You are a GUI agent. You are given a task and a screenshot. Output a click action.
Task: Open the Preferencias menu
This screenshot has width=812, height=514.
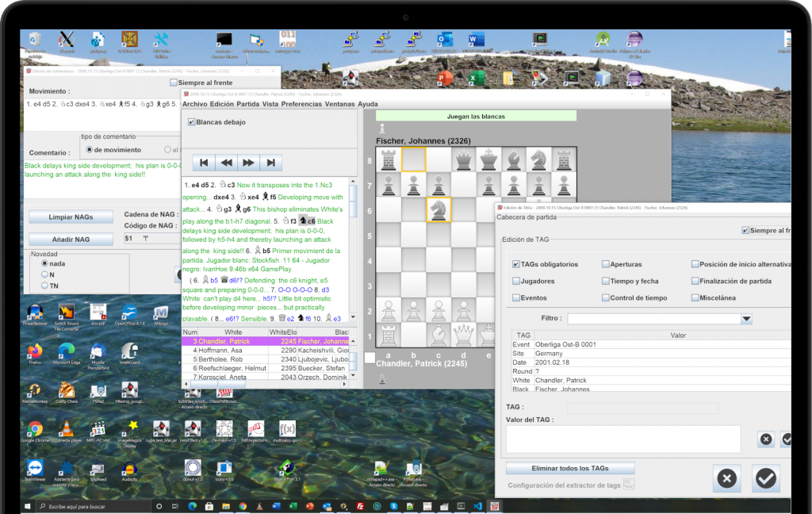[x=302, y=104]
